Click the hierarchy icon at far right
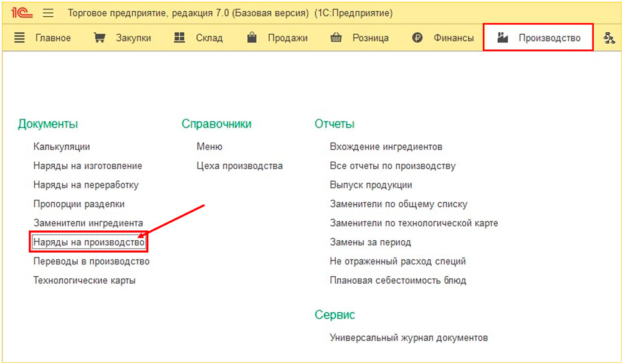Screen dimensions: 623x364 click(609, 38)
